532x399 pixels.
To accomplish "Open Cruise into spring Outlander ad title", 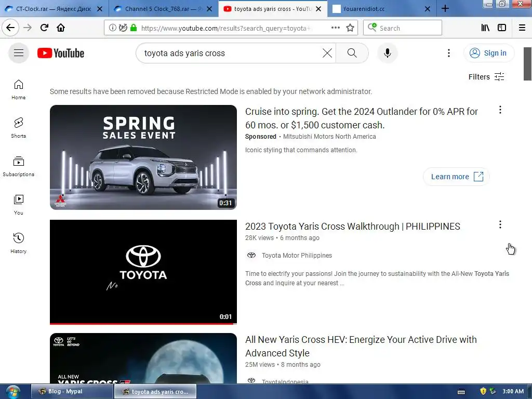I will tap(362, 118).
